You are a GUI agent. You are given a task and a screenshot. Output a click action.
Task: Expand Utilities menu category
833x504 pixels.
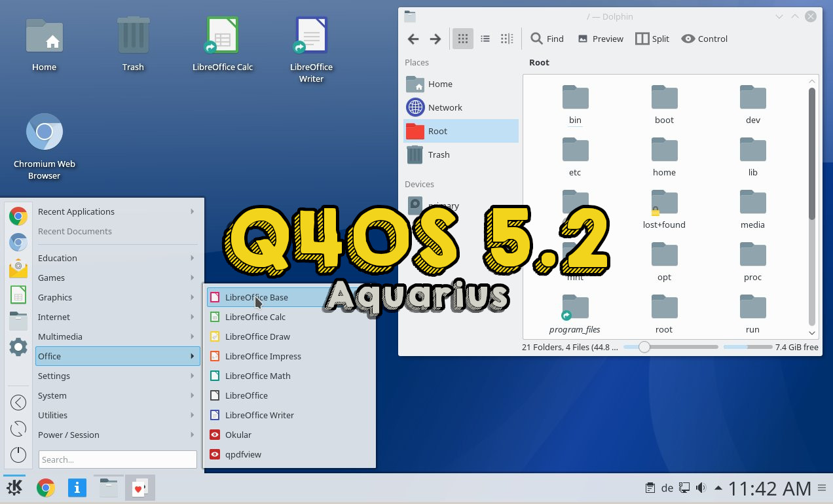(117, 415)
